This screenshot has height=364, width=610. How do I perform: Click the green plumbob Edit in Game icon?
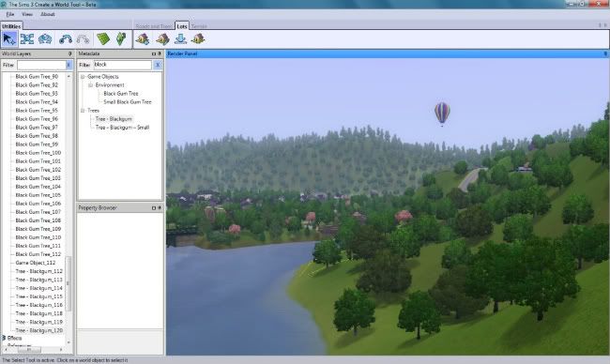click(x=121, y=38)
